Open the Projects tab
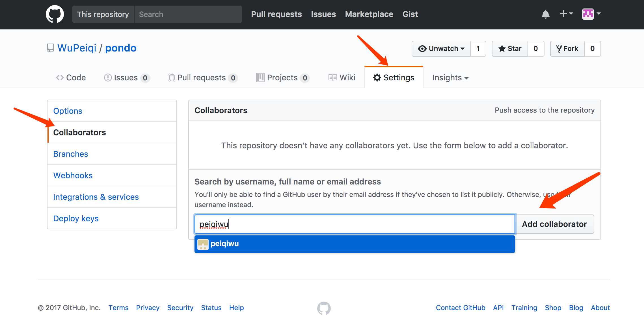 click(282, 78)
